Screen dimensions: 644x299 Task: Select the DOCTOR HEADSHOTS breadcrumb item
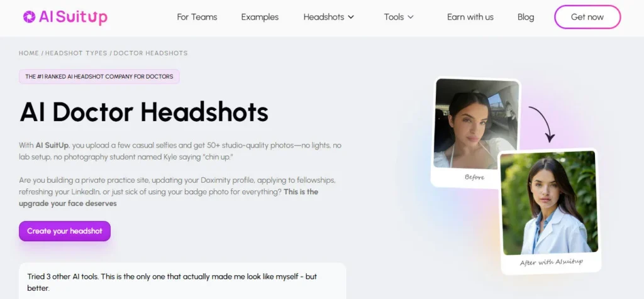pos(150,53)
